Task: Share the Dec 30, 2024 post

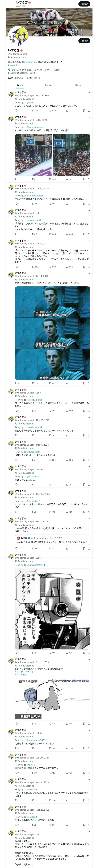Action: pos(89,512)
